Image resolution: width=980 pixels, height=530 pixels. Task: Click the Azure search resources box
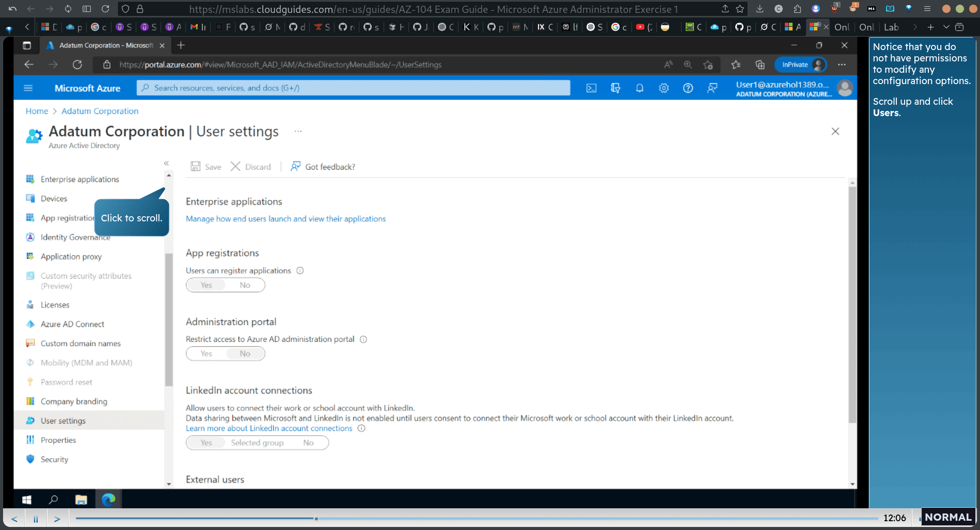(x=354, y=88)
